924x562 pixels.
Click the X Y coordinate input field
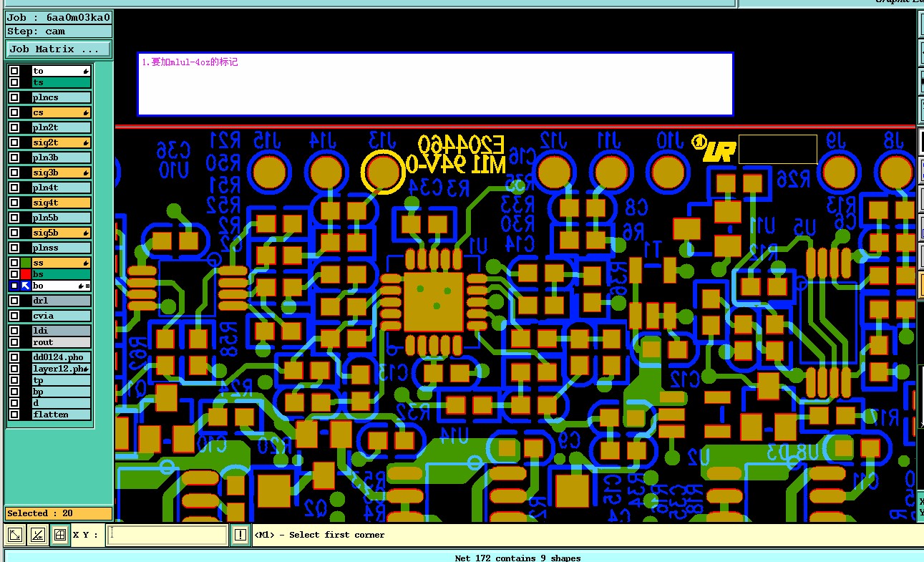click(167, 534)
